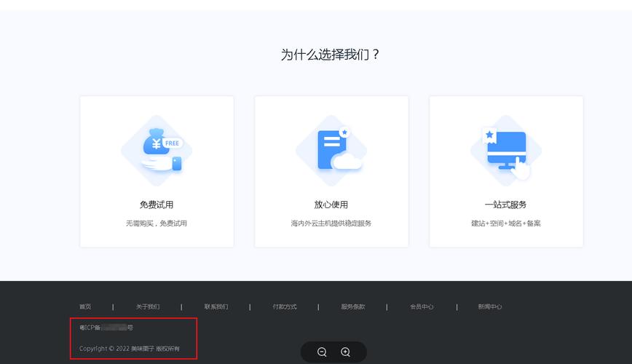This screenshot has height=364, width=632.
Task: Click the 为什么选择我们？ heading
Action: point(331,55)
